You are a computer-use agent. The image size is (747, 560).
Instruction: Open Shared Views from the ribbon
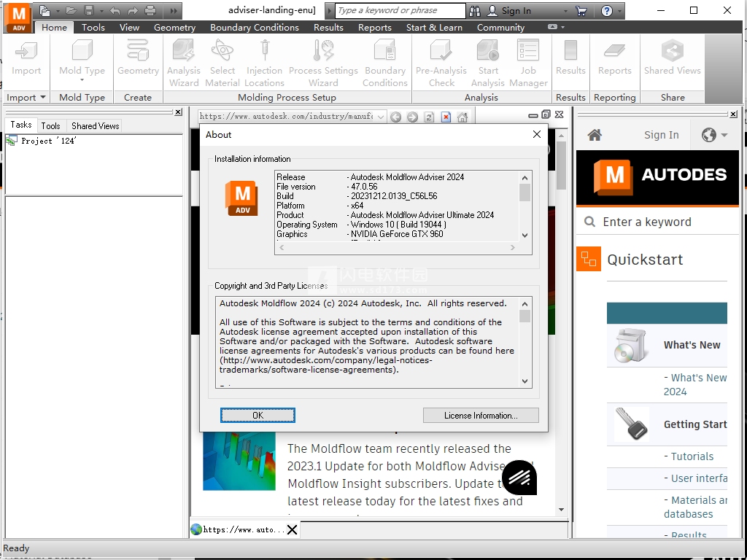pyautogui.click(x=672, y=58)
